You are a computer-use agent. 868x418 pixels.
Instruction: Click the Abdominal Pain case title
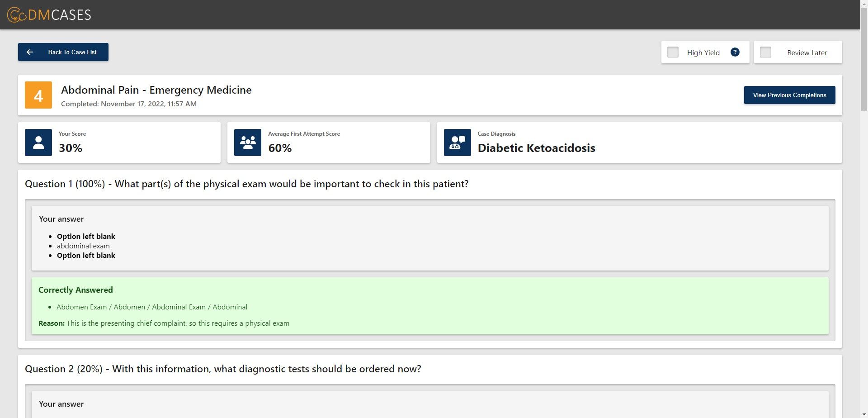coord(156,90)
